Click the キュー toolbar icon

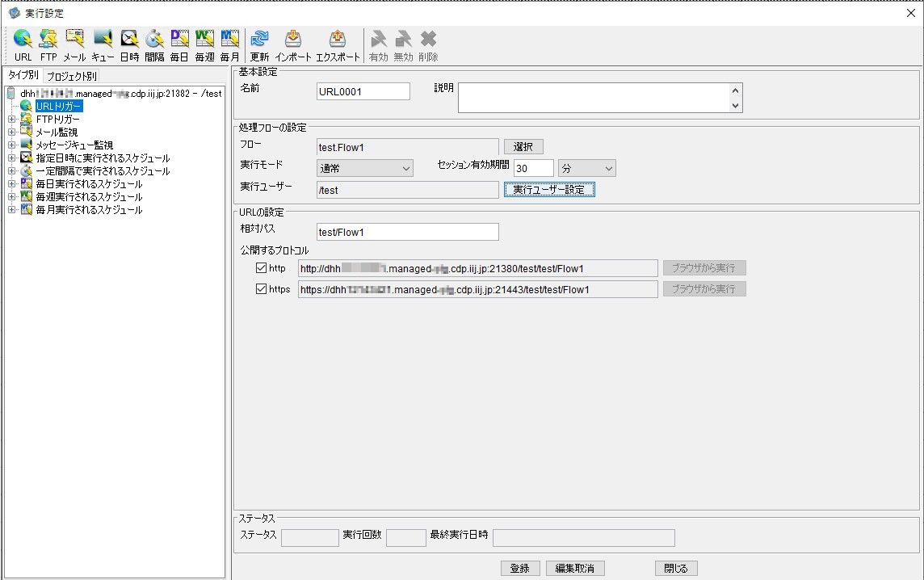pos(103,39)
